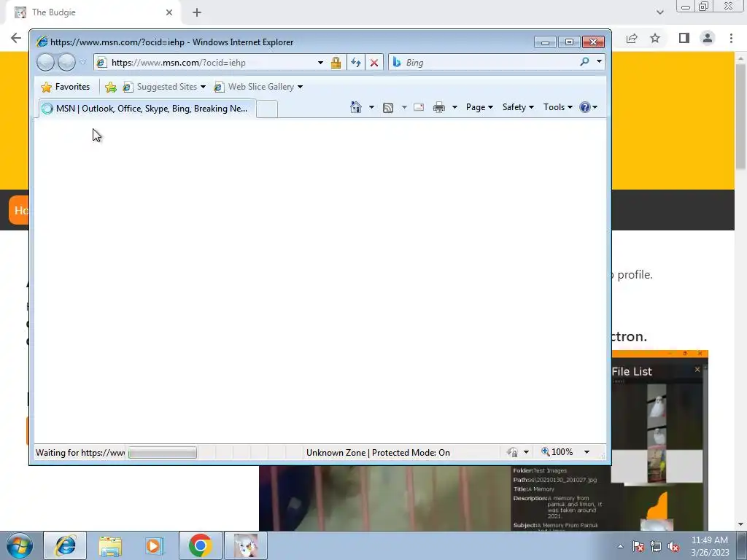Open the Tools menu
Image resolution: width=747 pixels, height=560 pixels.
click(x=558, y=107)
